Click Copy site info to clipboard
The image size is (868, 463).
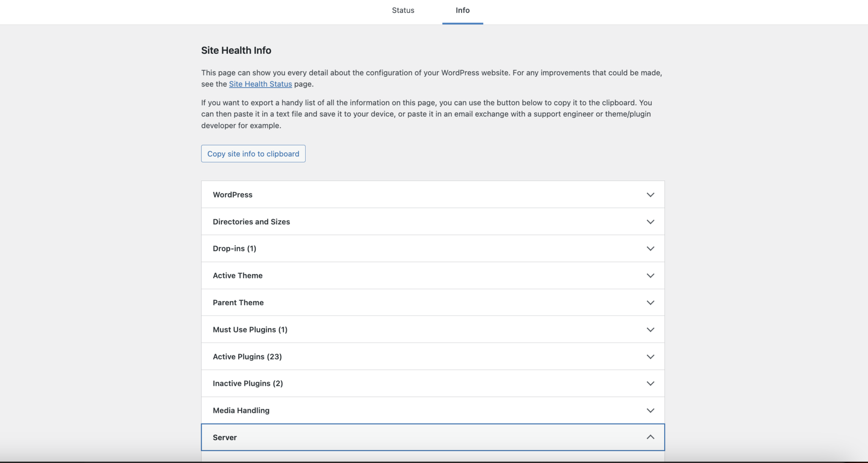point(253,153)
